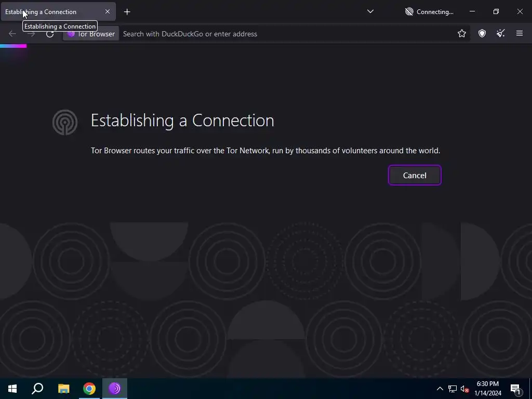Close the Establishing a Connection tab

tap(107, 11)
